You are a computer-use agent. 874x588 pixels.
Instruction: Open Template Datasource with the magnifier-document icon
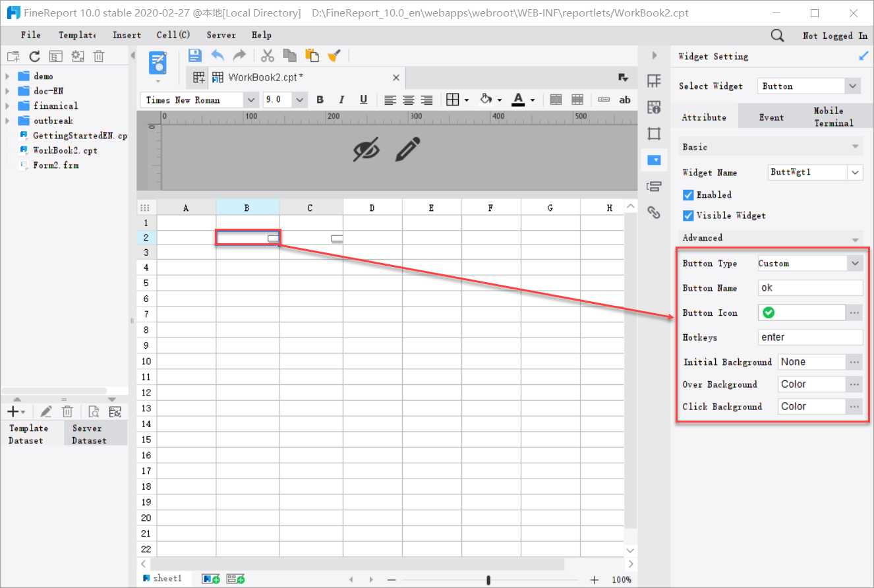click(93, 411)
